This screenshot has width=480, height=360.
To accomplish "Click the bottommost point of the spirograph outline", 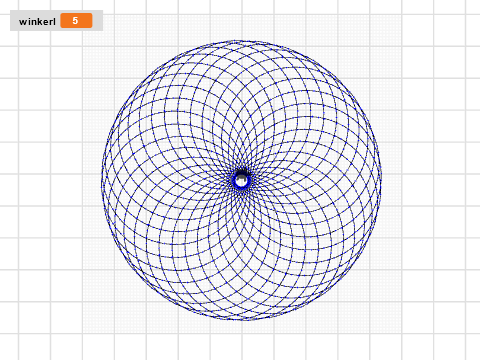I will [x=241, y=319].
